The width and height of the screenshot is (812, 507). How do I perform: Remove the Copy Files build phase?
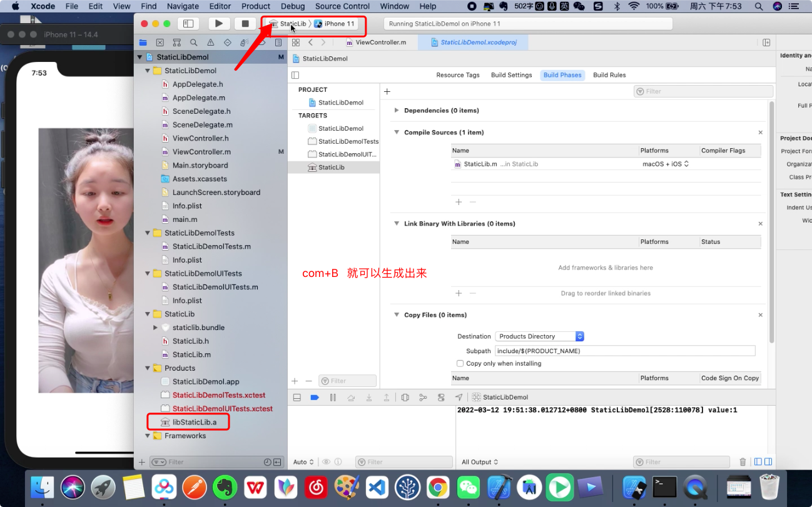click(761, 315)
